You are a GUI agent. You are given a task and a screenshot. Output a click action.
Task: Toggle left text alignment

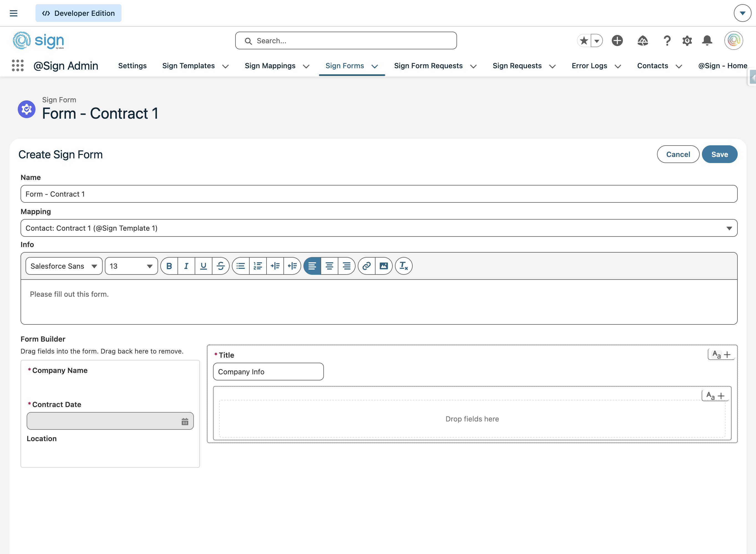(x=312, y=266)
